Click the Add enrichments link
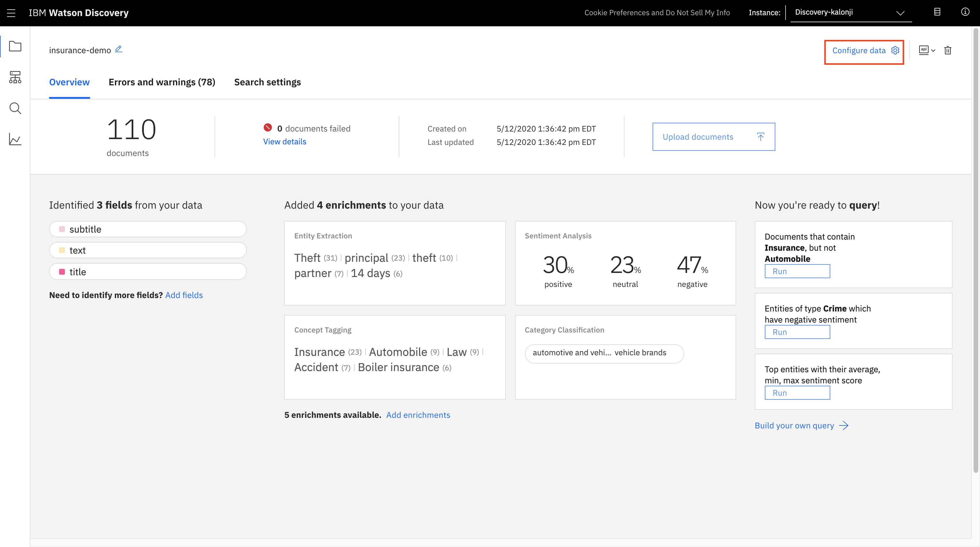Image resolution: width=980 pixels, height=547 pixels. coord(418,415)
